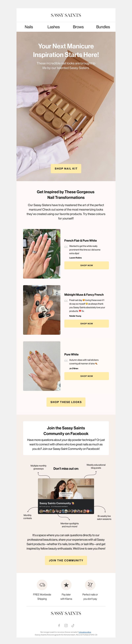
Task: Click the TikTok icon in footer
Action: 73,626
